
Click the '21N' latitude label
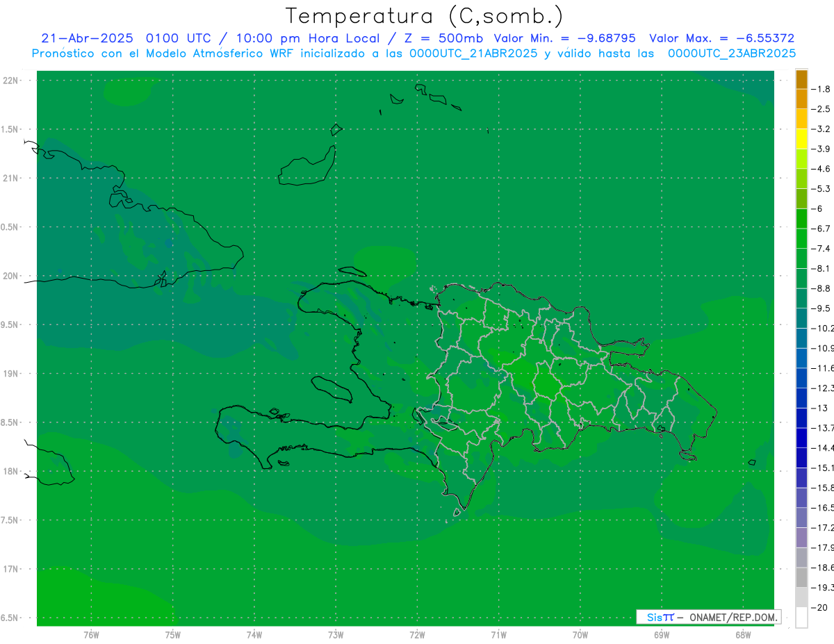(x=10, y=179)
